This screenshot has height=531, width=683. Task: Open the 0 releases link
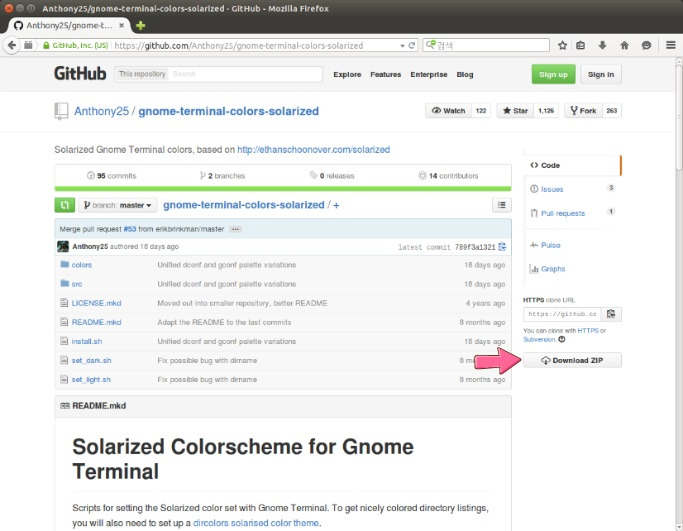(332, 176)
